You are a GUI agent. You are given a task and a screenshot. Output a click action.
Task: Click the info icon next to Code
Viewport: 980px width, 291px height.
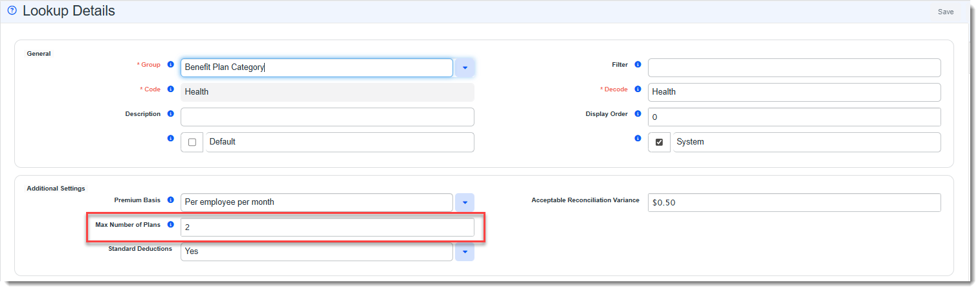[x=171, y=89]
